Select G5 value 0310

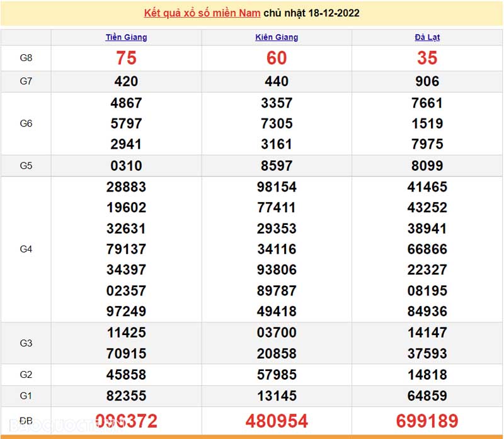coord(127,166)
